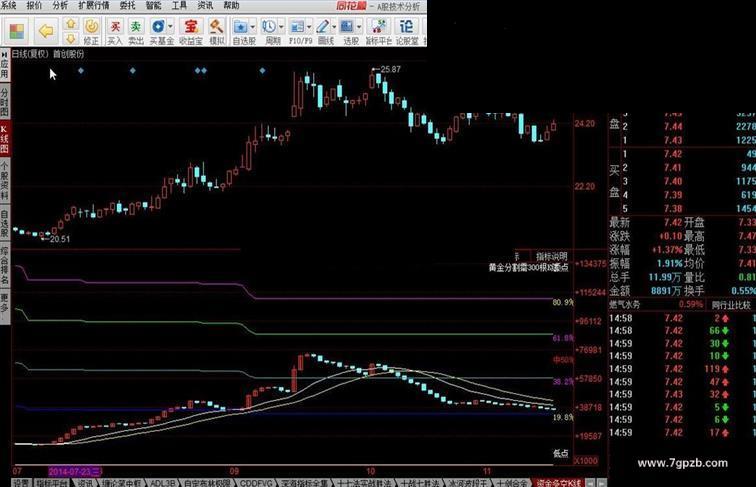
Task: Click the 日线(复权) period label
Action: point(30,54)
